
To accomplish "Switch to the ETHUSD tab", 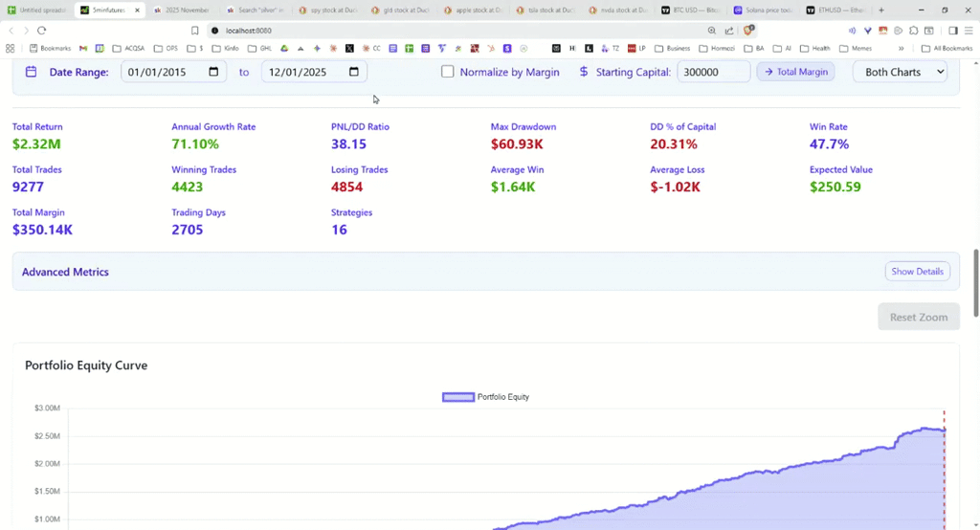I will [836, 10].
